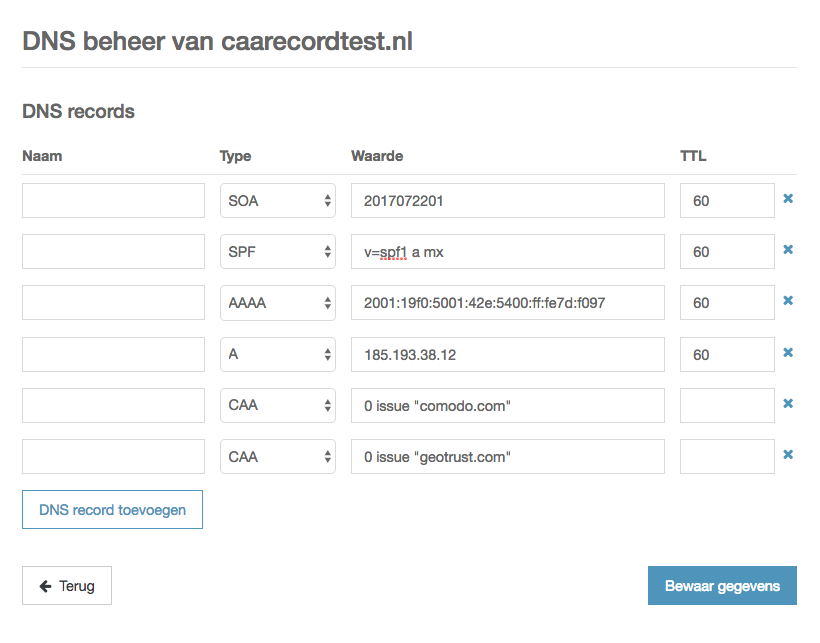
Task: Open the geotrust.com record's type dropdown
Action: coord(276,456)
